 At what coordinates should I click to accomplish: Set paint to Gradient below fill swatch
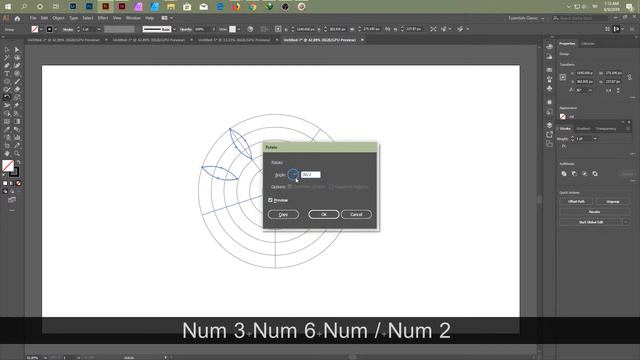[x=11, y=184]
